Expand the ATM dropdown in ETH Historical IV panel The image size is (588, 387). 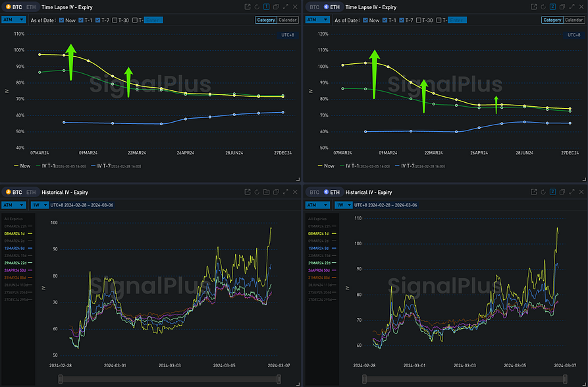(x=317, y=205)
